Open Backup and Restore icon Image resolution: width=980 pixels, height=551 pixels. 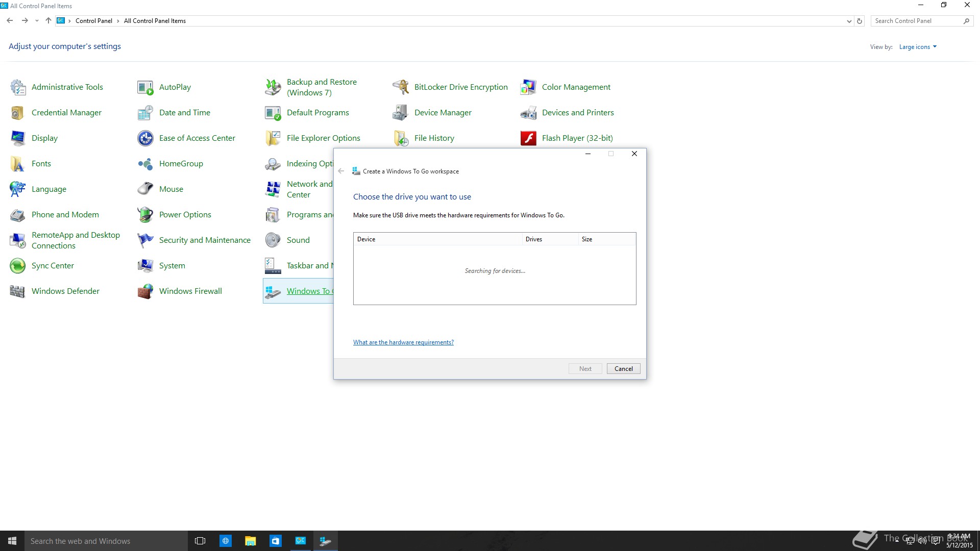pos(273,87)
